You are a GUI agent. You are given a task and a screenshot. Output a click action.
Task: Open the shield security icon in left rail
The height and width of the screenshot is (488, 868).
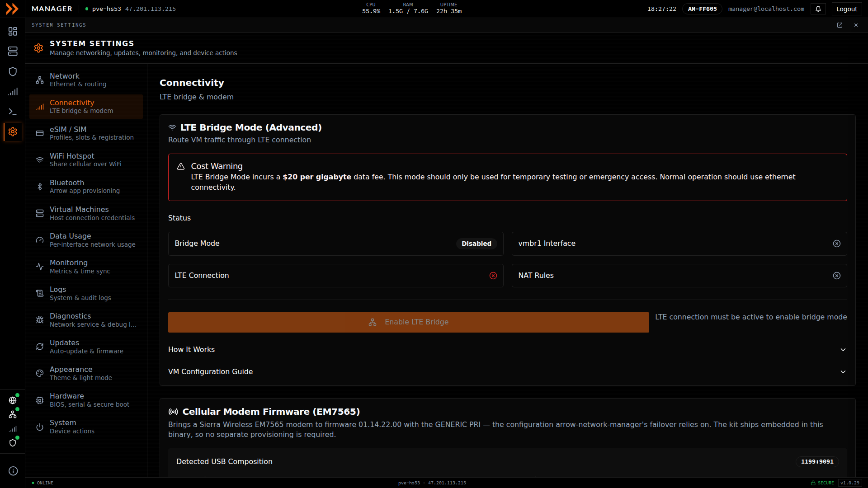pos(13,71)
